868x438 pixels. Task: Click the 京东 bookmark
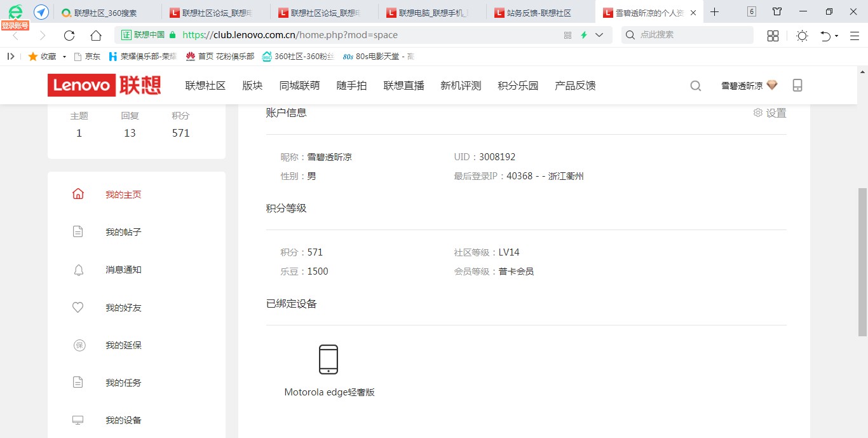click(87, 57)
